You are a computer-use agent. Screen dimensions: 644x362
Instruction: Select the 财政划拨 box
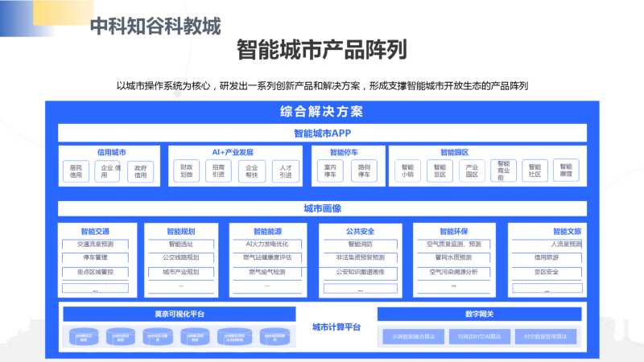(187, 171)
